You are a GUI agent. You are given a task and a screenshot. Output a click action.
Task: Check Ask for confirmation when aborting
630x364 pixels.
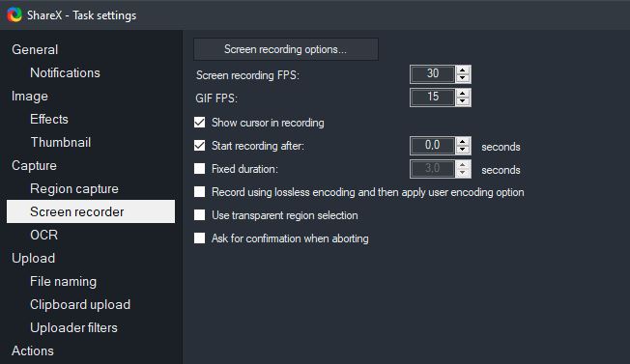200,238
